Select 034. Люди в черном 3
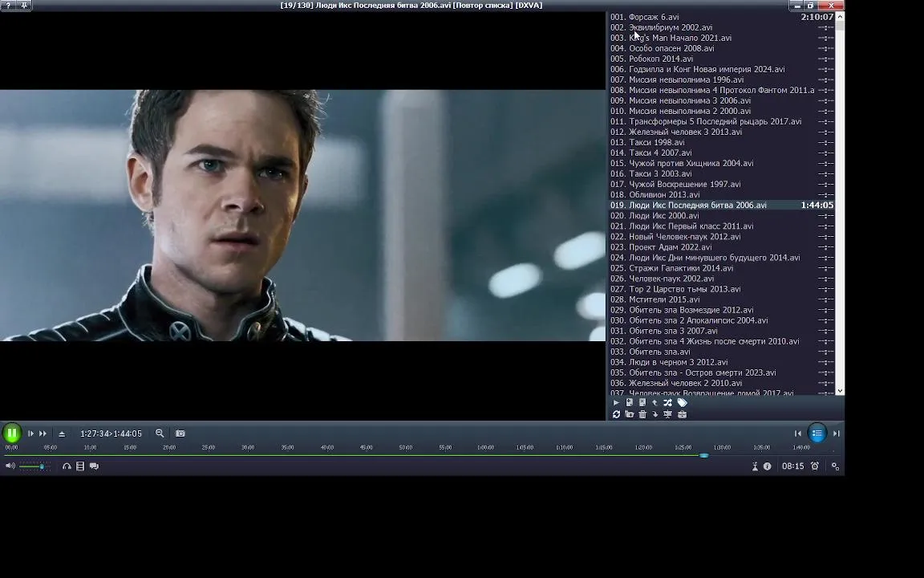Image resolution: width=924 pixels, height=578 pixels. click(721, 362)
